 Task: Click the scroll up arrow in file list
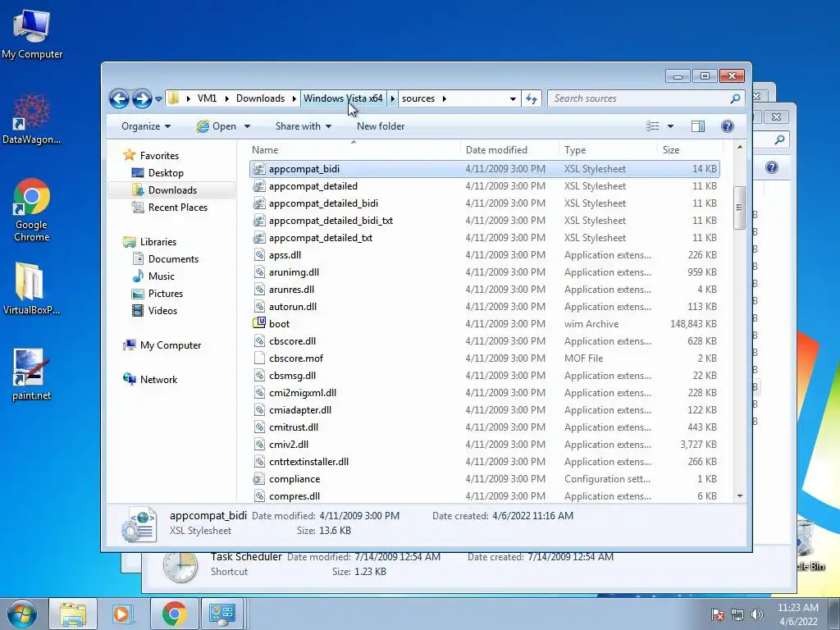[740, 148]
